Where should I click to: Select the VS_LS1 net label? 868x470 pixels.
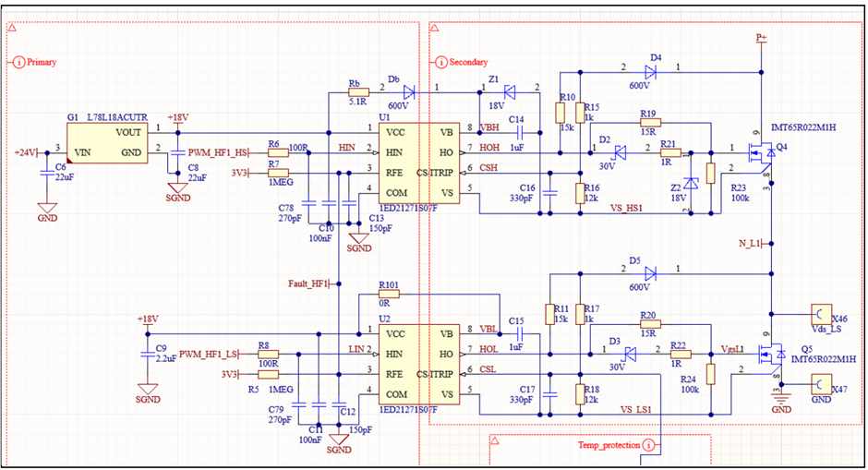coord(636,410)
